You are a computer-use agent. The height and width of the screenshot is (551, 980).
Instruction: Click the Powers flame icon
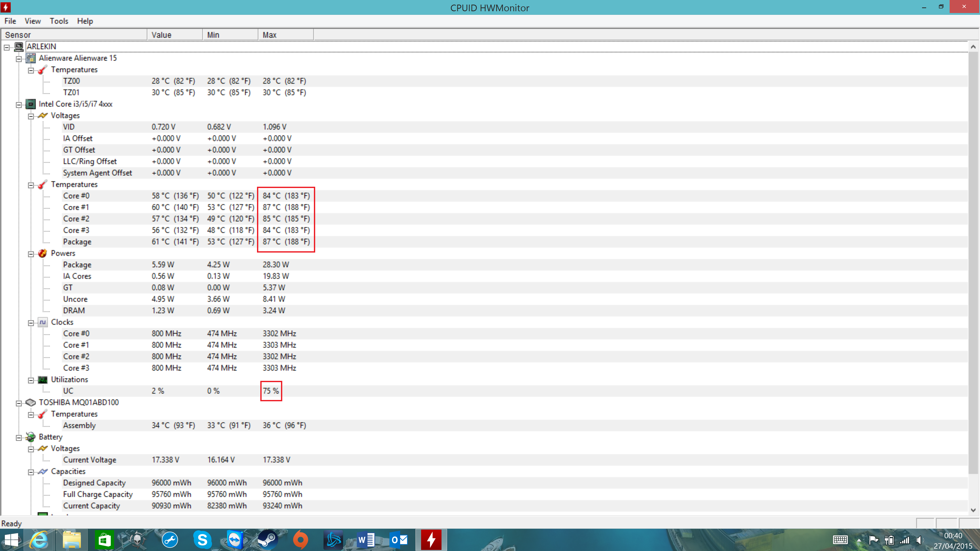tap(43, 253)
